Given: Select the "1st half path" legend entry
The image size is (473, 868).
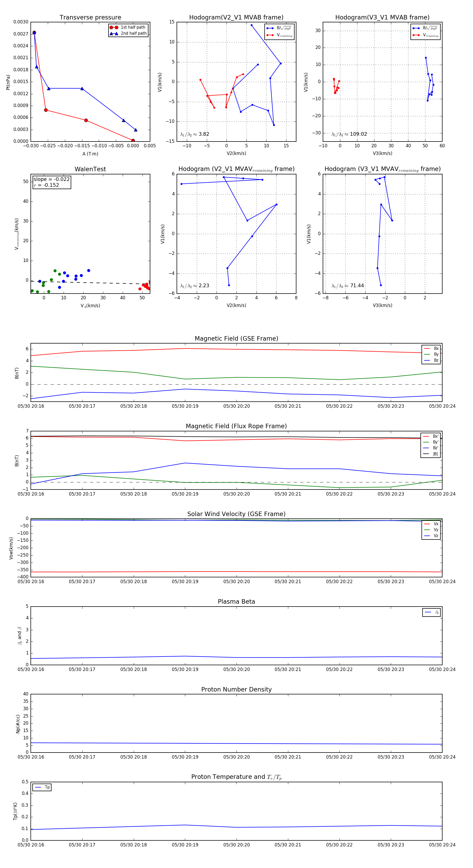Looking at the screenshot, I should coord(128,27).
